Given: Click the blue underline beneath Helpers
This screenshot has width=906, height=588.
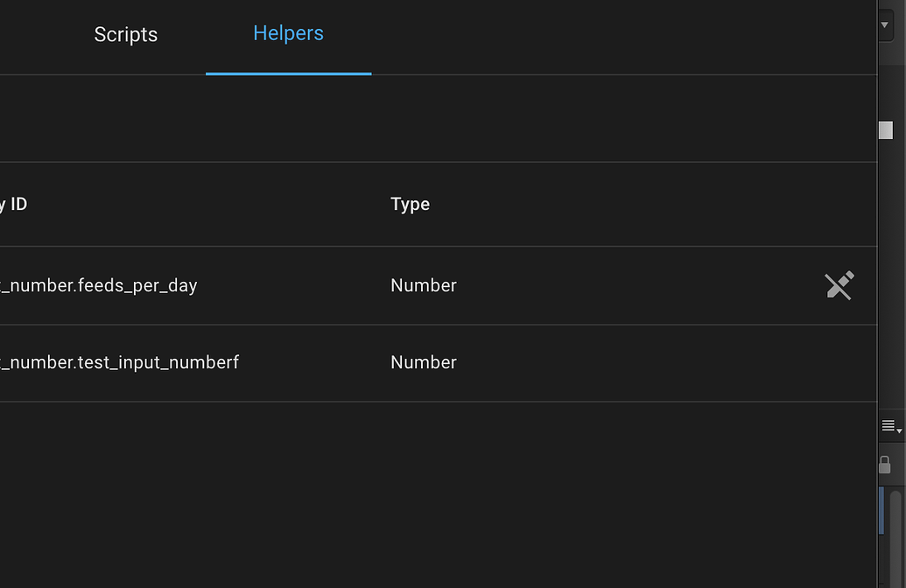Looking at the screenshot, I should point(288,73).
